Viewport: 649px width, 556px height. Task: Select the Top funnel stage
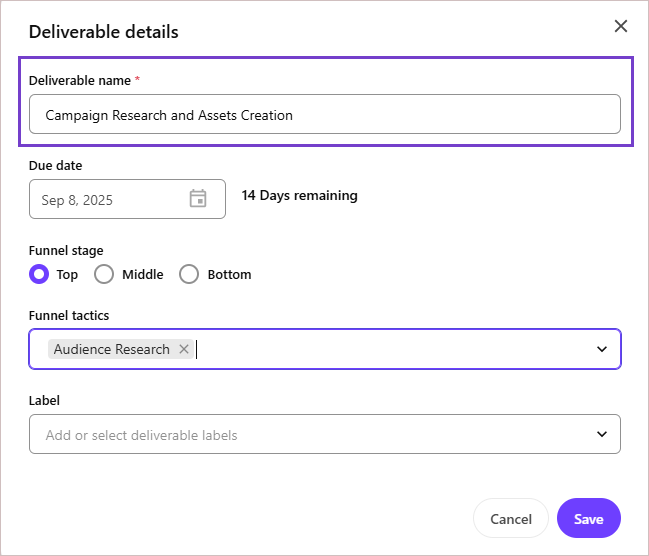click(x=39, y=274)
